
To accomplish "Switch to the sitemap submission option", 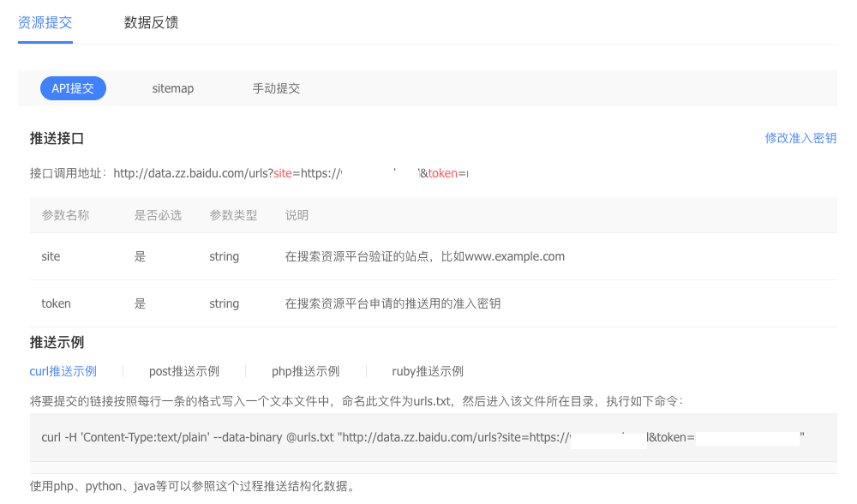I will point(173,88).
